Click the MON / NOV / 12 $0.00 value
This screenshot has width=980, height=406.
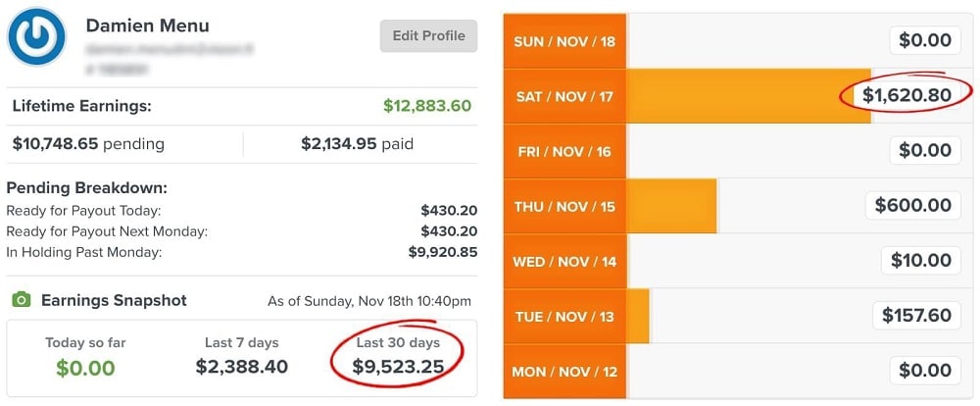pos(926,371)
